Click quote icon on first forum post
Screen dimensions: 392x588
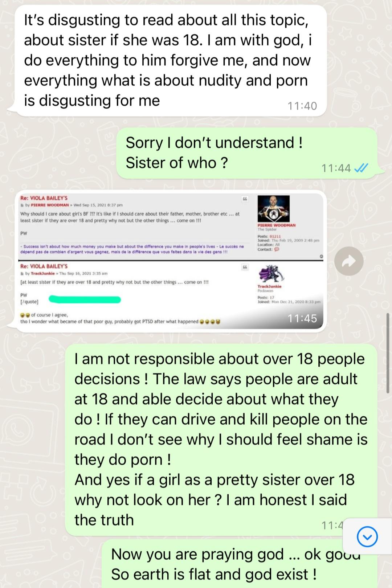[x=245, y=199]
